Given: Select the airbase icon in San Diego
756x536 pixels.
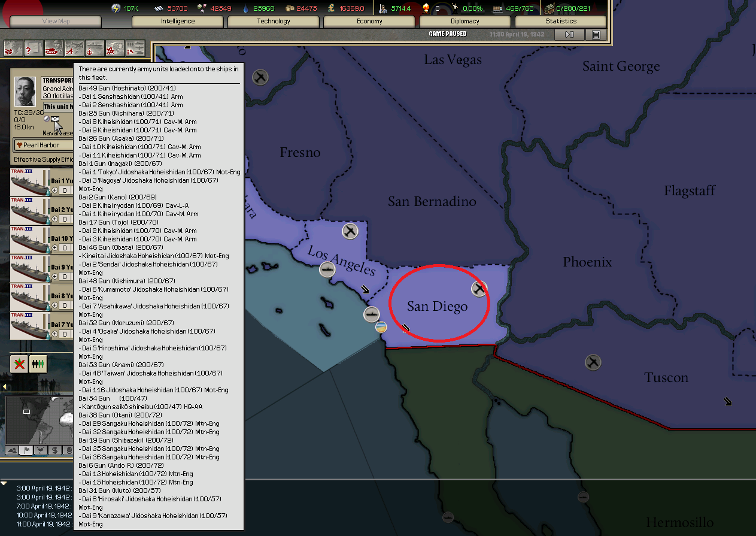Looking at the screenshot, I should click(x=479, y=289).
